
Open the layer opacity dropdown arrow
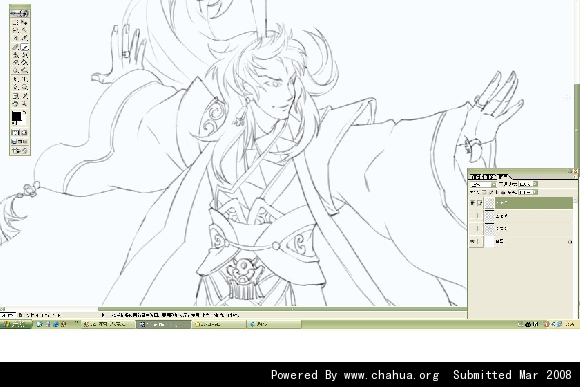click(x=535, y=184)
